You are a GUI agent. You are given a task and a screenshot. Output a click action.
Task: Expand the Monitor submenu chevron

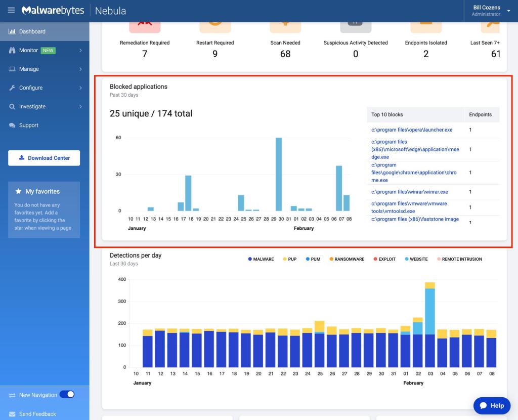80,50
